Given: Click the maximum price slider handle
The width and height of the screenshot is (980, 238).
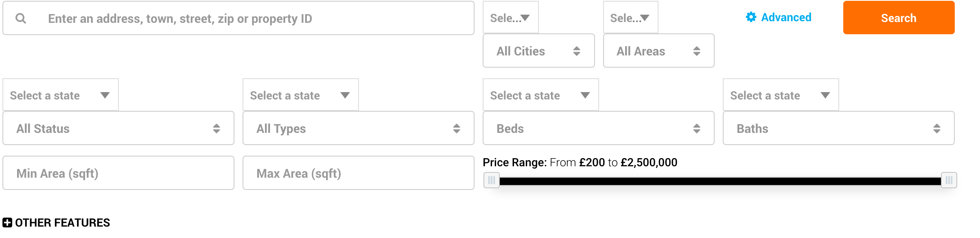Looking at the screenshot, I should pyautogui.click(x=949, y=180).
